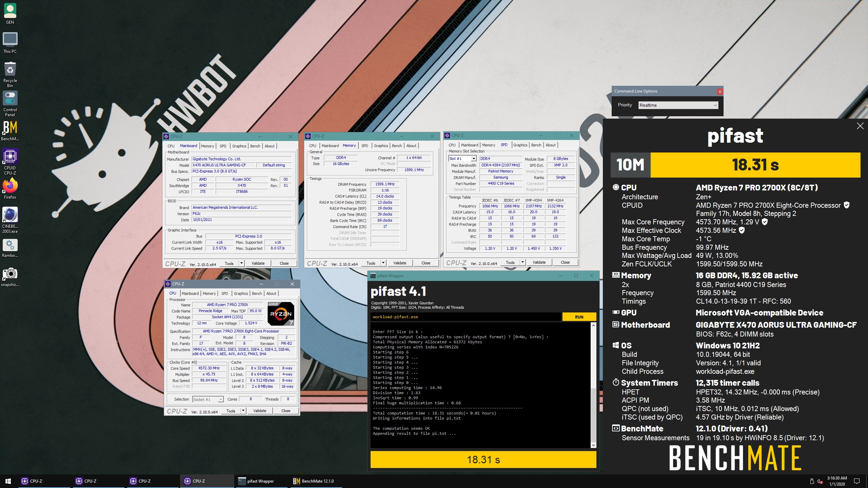Click the 10M label in BenchMate result
The image size is (868, 488).
click(x=630, y=165)
